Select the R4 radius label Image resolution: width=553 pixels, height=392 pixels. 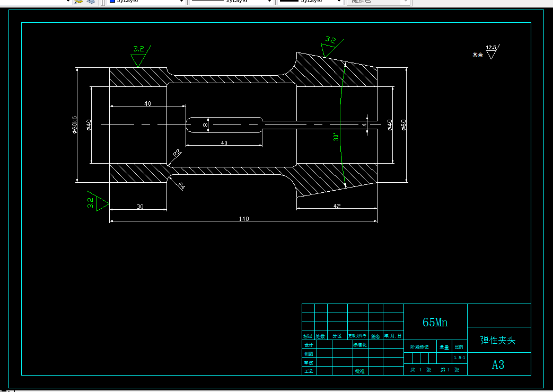(x=181, y=186)
